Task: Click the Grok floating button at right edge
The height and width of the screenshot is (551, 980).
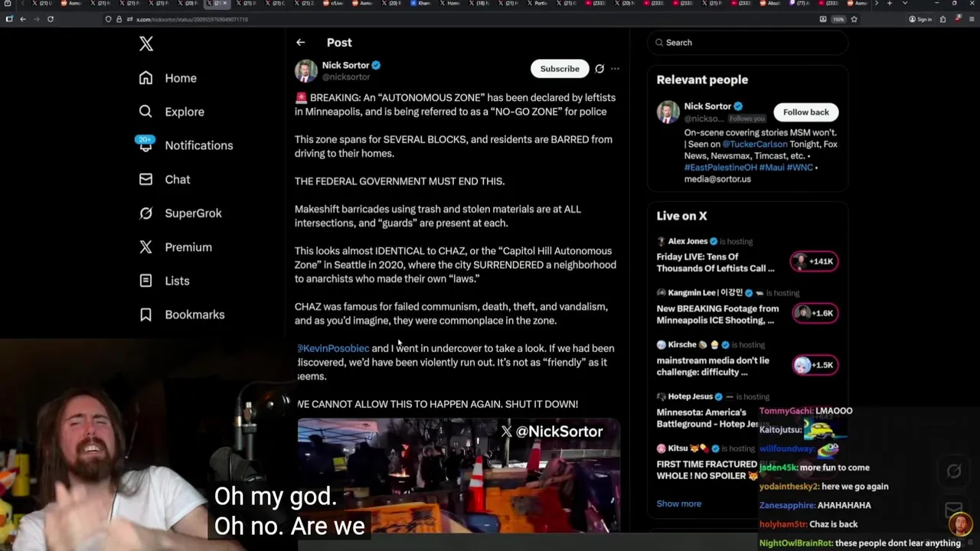Action: (x=954, y=471)
